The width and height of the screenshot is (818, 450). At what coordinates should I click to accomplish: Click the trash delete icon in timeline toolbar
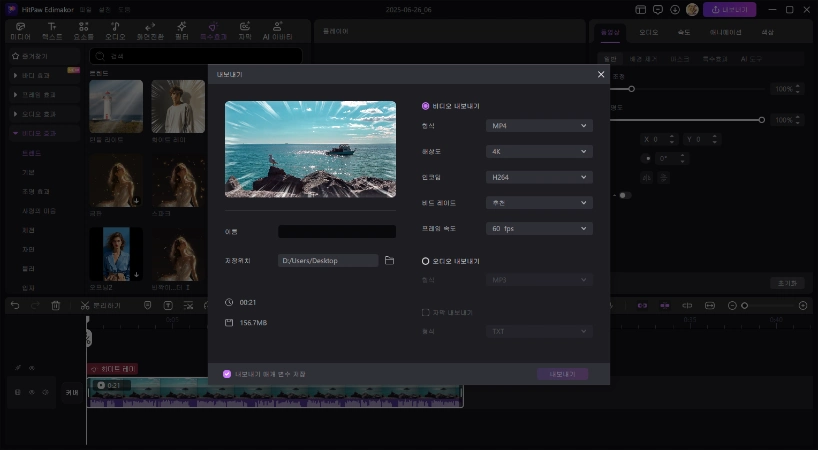56,306
